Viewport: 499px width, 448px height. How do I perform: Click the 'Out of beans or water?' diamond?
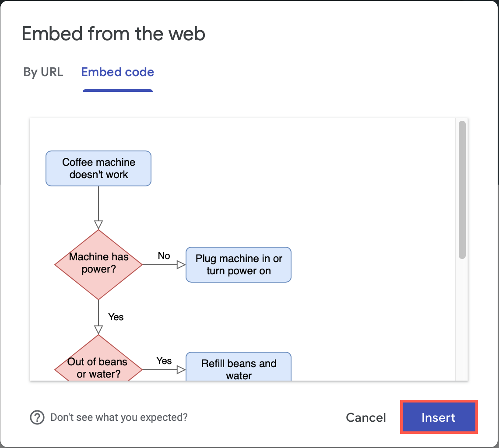98,367
